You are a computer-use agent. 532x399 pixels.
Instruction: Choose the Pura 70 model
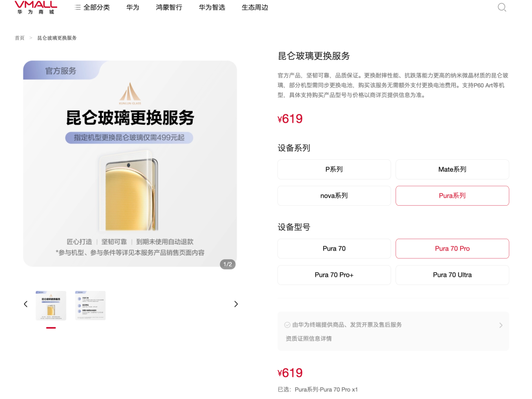pos(334,249)
